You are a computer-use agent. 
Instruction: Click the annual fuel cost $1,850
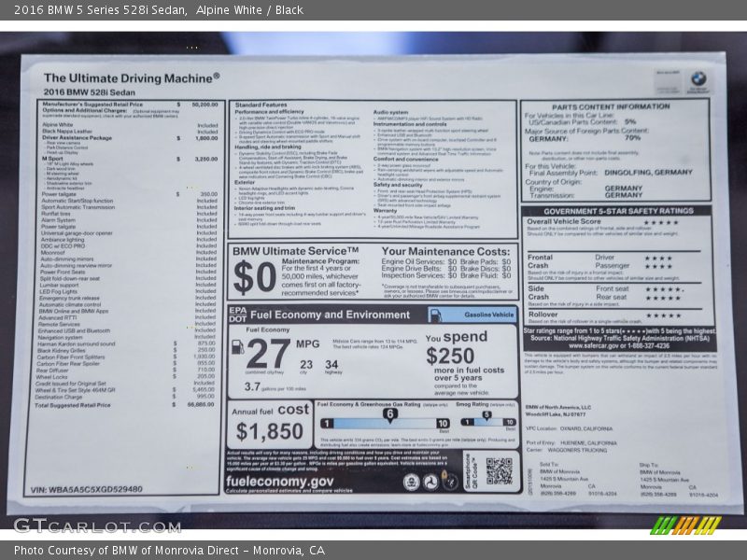click(269, 431)
